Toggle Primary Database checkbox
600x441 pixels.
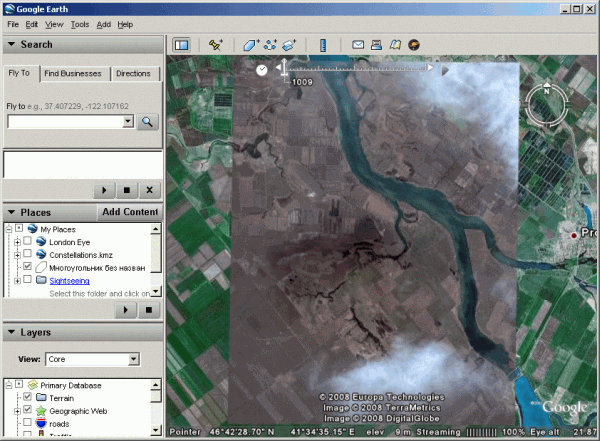point(19,384)
